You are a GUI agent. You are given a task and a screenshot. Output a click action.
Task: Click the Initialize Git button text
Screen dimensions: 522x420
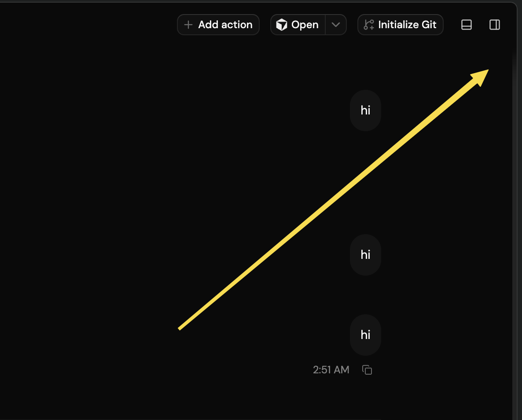(x=407, y=25)
